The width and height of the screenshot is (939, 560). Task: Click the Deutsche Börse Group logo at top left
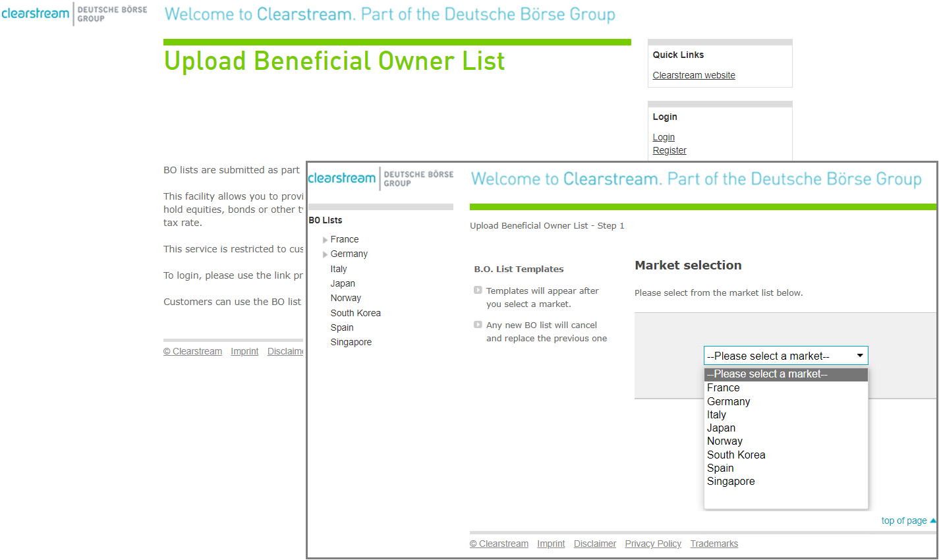[x=112, y=14]
